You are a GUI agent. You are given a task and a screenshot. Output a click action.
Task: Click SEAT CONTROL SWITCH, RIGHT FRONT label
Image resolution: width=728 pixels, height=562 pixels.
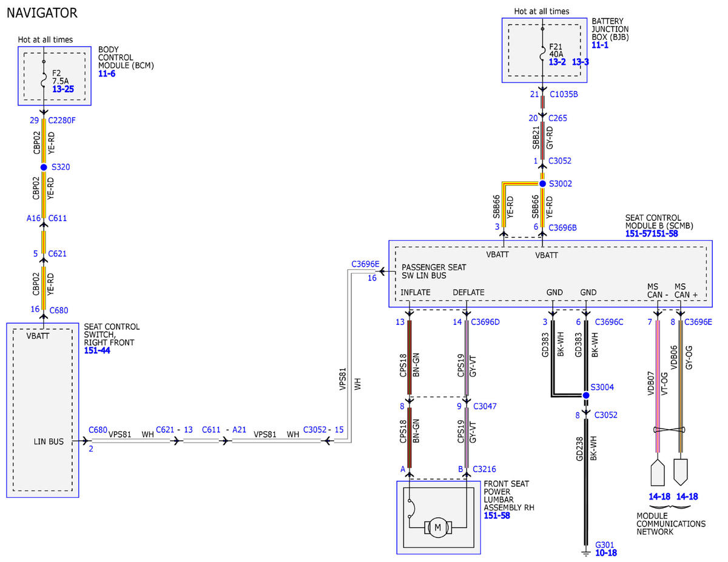(112, 335)
